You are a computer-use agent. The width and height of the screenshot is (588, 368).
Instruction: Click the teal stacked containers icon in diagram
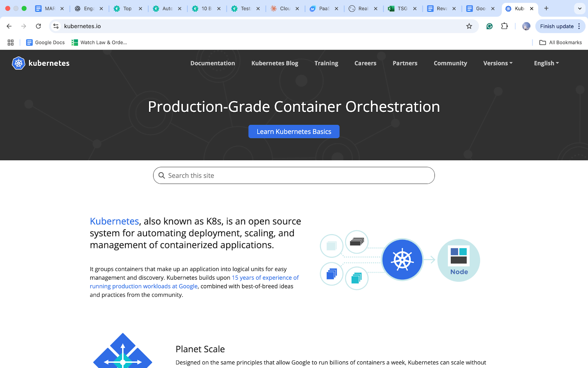(357, 278)
